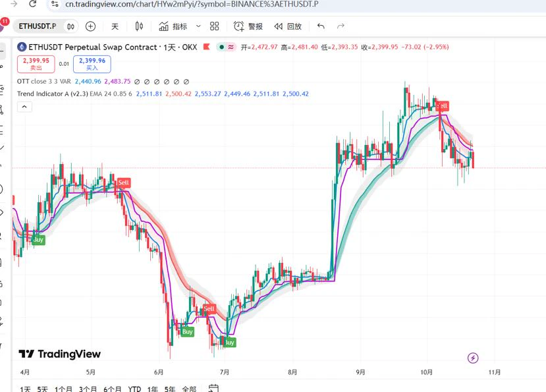Click the 2,399.95 卖出 sell button
Viewport: 546px width, 392px height.
coord(36,64)
